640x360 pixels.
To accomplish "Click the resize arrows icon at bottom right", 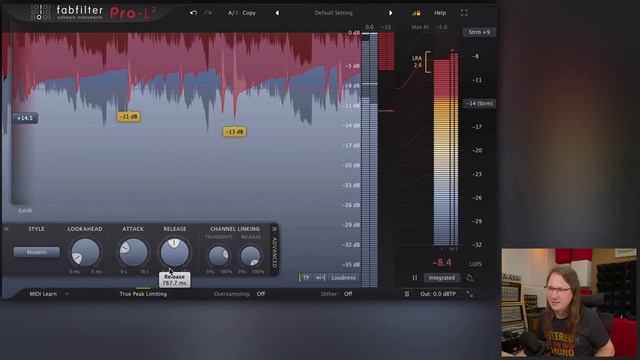I will point(470,294).
